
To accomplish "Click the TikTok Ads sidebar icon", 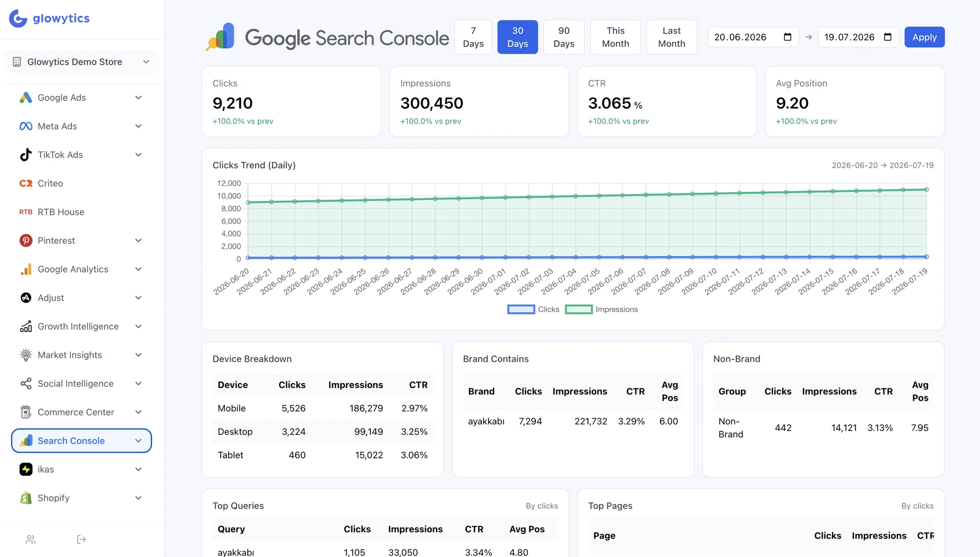I will point(26,155).
